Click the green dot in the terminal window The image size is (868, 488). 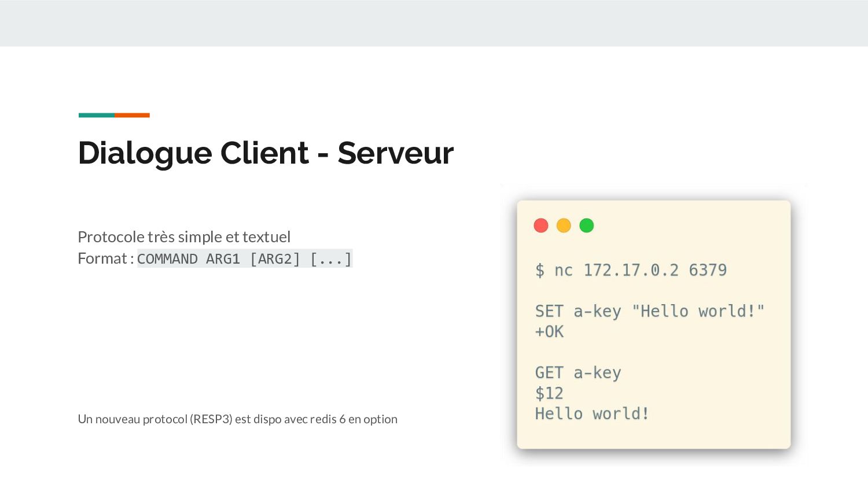pyautogui.click(x=586, y=225)
